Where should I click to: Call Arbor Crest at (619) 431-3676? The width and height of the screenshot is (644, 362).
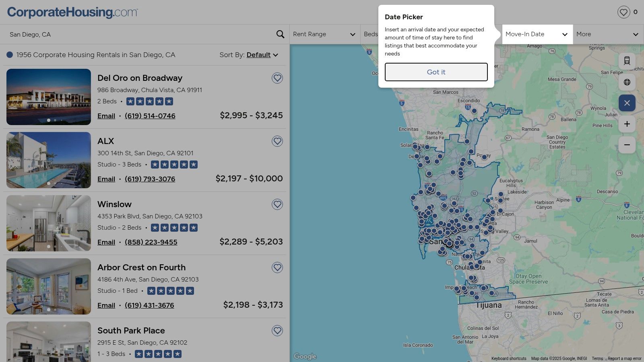click(x=149, y=305)
